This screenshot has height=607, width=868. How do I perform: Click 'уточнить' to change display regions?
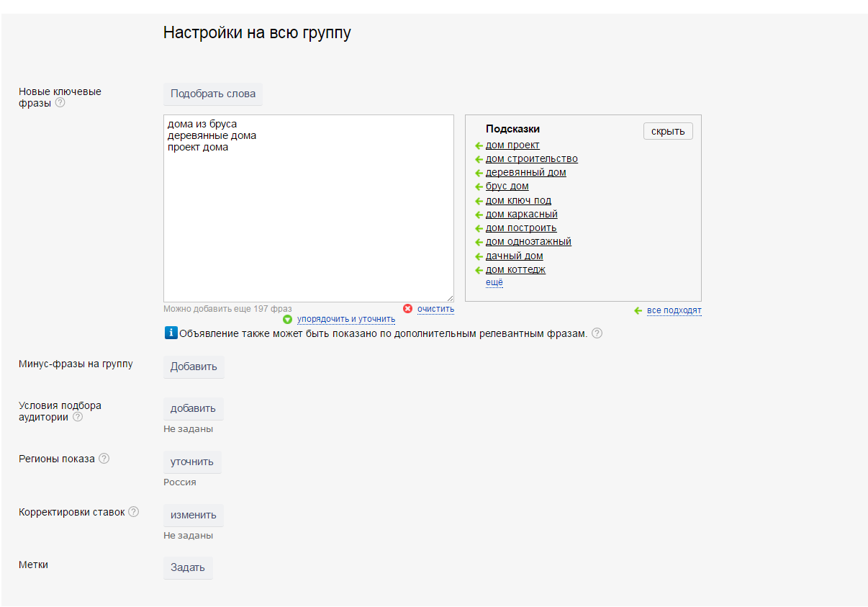[x=192, y=462]
